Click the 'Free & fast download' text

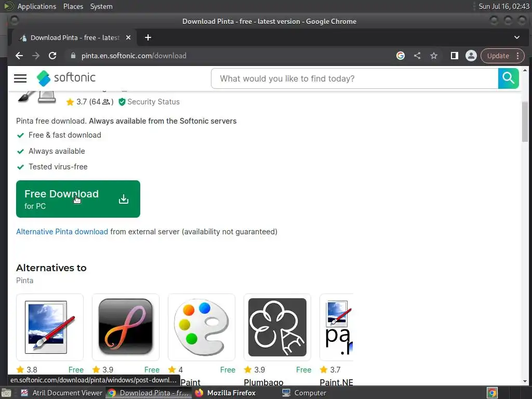coord(65,135)
